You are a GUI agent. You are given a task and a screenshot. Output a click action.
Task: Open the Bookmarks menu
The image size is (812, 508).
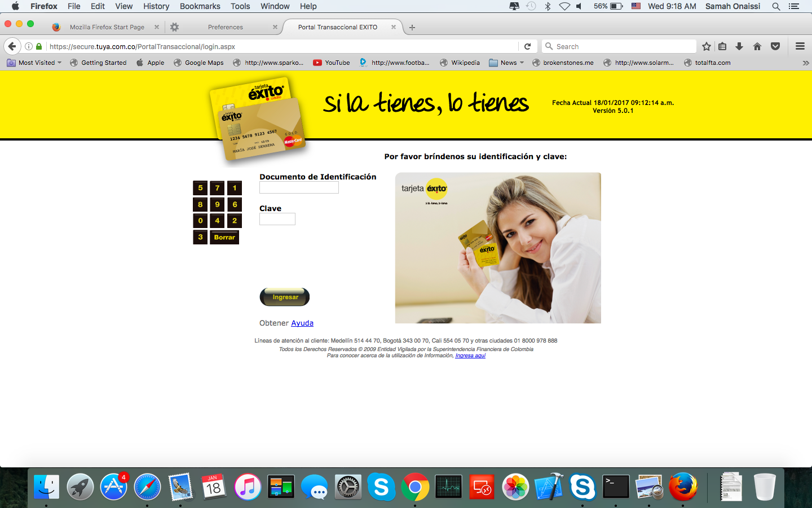tap(200, 6)
